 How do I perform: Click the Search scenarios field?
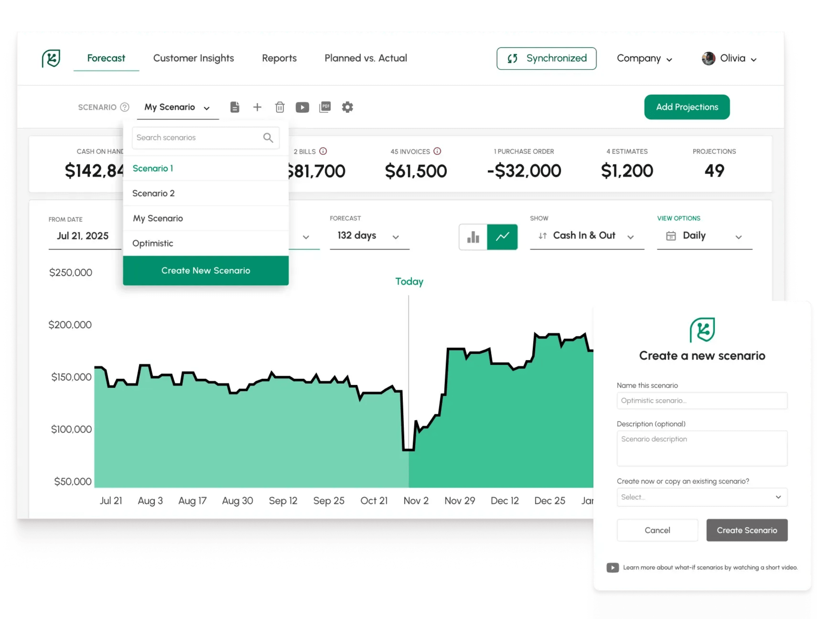206,138
